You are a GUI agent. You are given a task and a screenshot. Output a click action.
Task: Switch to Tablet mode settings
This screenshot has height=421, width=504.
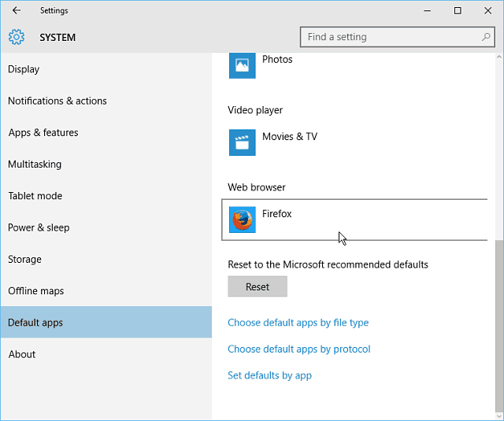(106, 196)
